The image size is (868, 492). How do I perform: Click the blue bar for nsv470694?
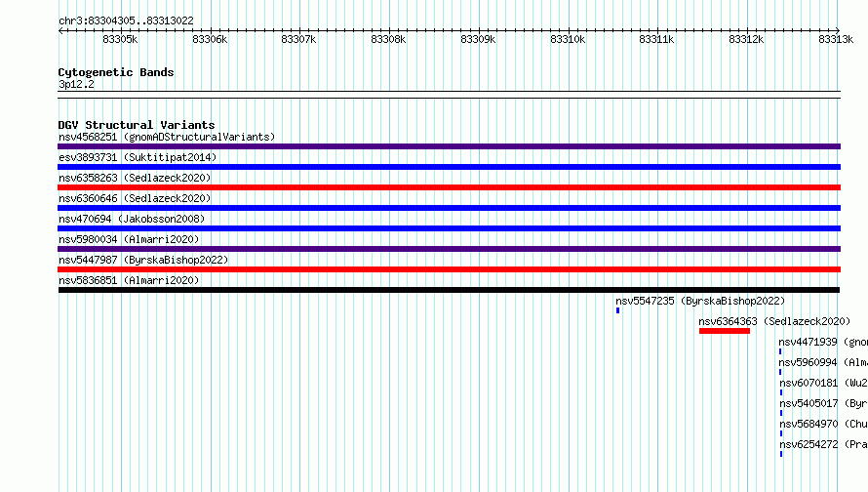449,228
